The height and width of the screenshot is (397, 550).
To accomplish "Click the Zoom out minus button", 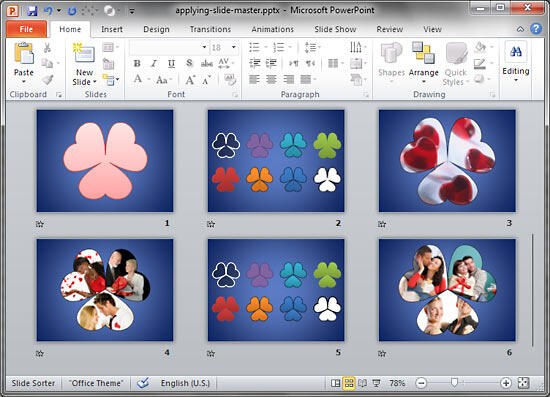I will point(421,383).
